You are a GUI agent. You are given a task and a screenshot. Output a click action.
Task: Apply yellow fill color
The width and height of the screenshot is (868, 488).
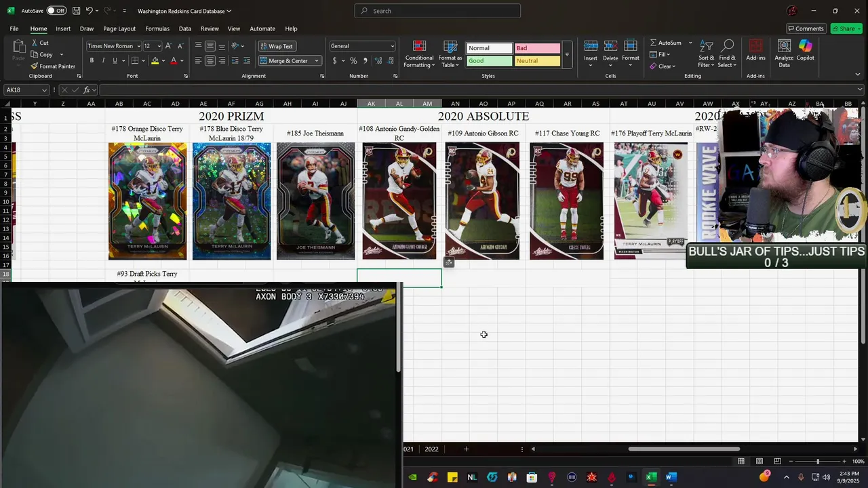click(155, 60)
